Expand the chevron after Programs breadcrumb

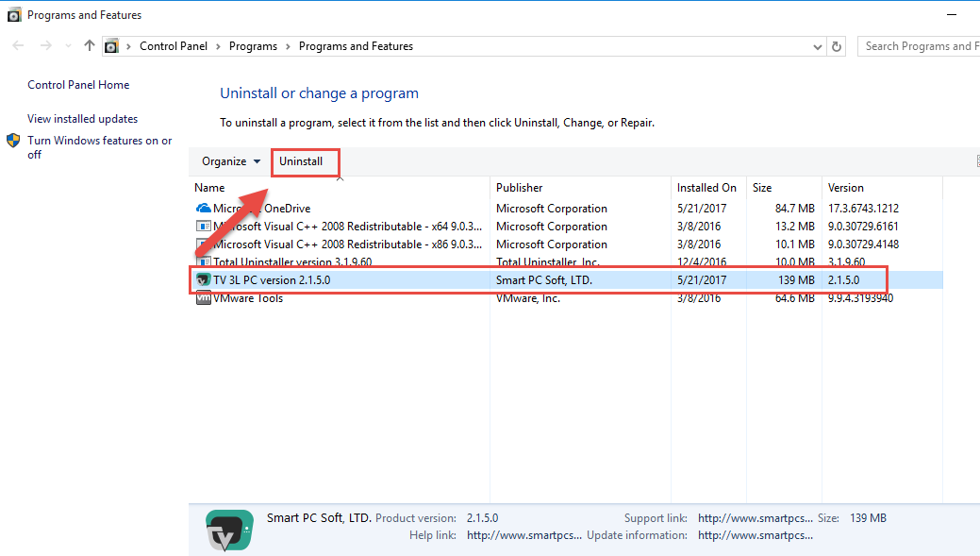[288, 46]
